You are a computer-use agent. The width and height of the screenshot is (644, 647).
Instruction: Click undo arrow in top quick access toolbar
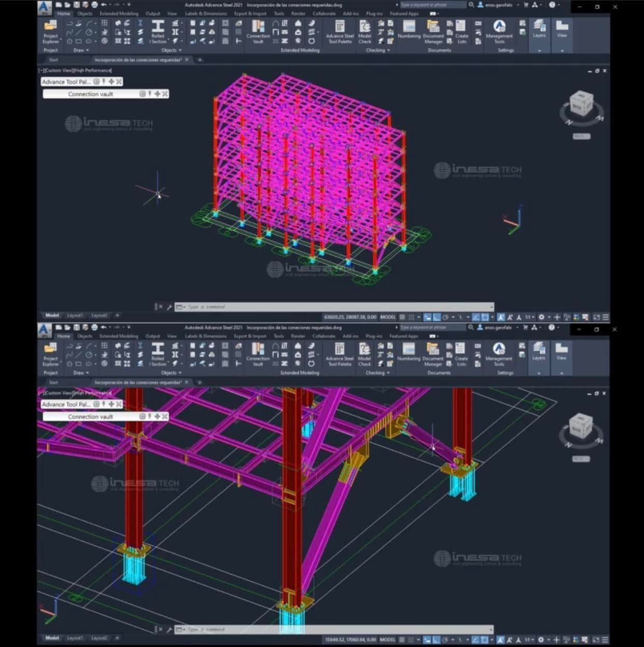click(x=104, y=5)
